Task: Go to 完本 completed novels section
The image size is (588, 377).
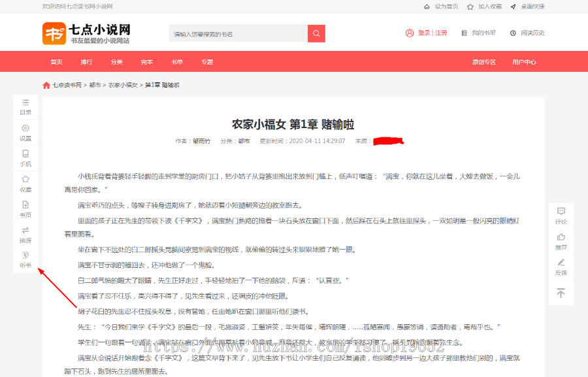Action: pos(146,61)
